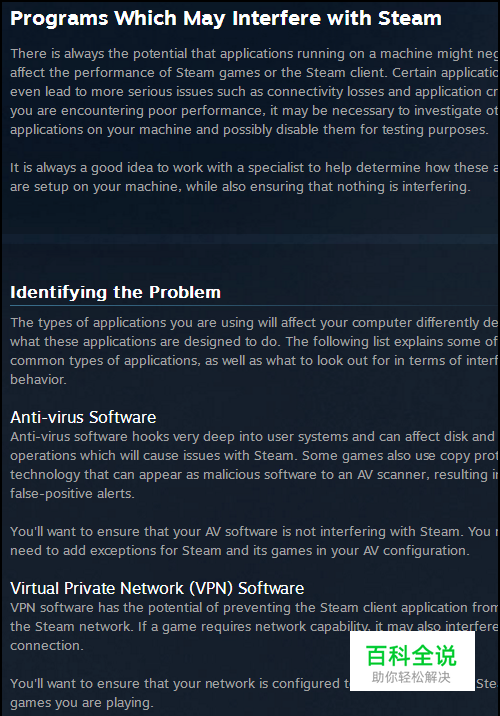
Task: Click the 百科全说 green watermark logo
Action: coord(411,656)
